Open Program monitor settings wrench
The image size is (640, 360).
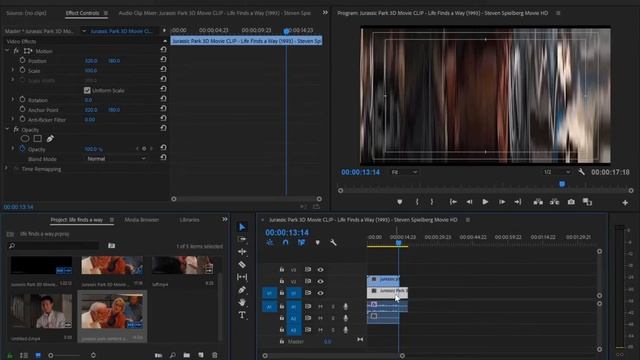[x=581, y=172]
